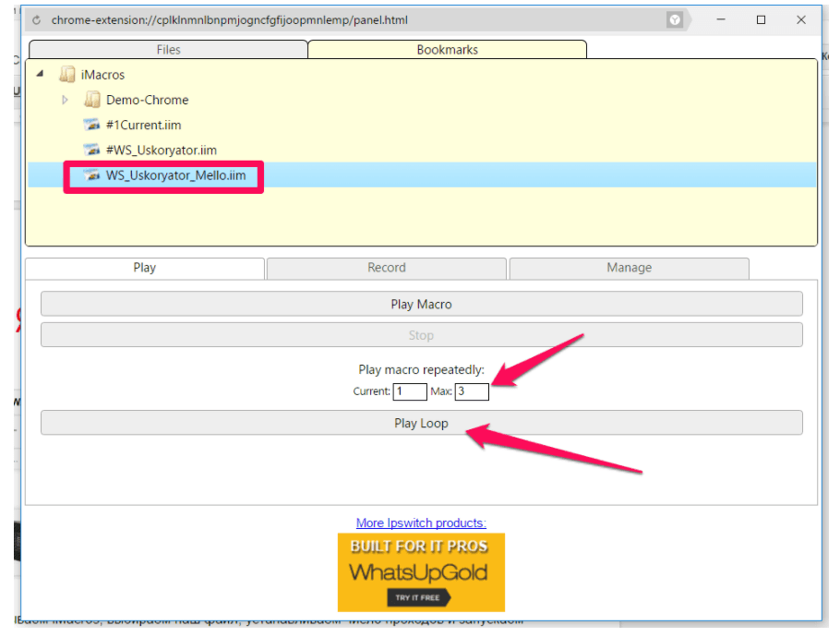840x637 pixels.
Task: Switch to the Files tab
Action: (168, 50)
